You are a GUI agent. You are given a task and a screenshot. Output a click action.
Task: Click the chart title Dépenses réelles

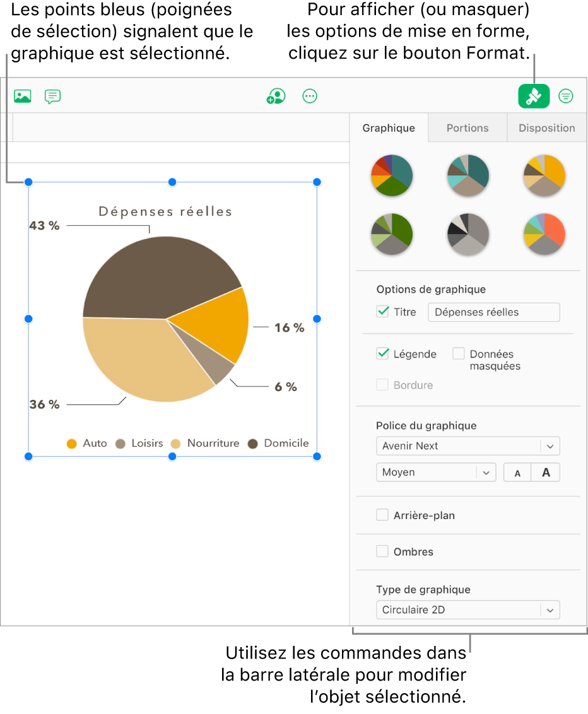tap(166, 211)
